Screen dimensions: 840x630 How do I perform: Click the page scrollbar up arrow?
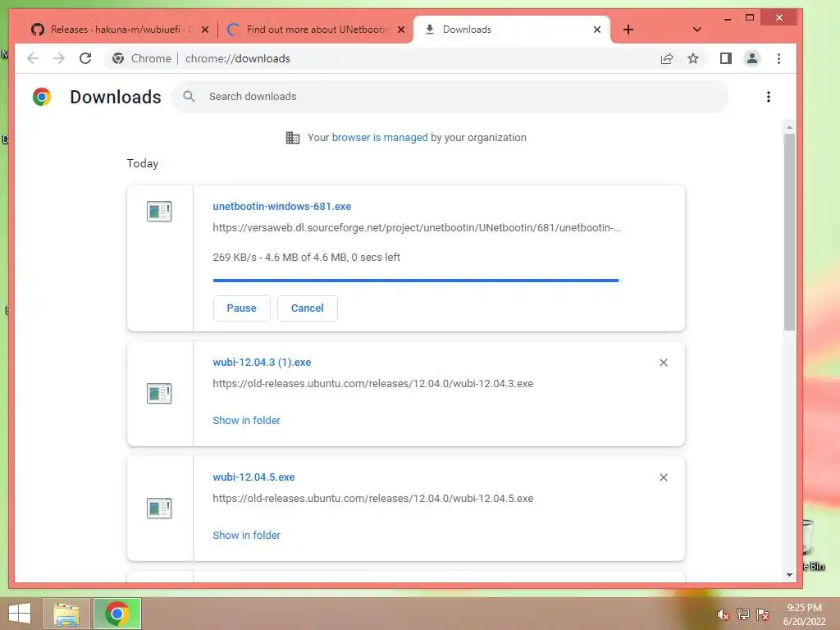point(789,127)
